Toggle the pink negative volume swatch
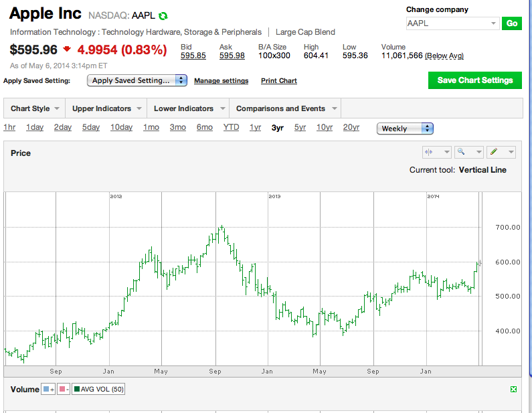This screenshot has height=413, width=532. (x=62, y=390)
